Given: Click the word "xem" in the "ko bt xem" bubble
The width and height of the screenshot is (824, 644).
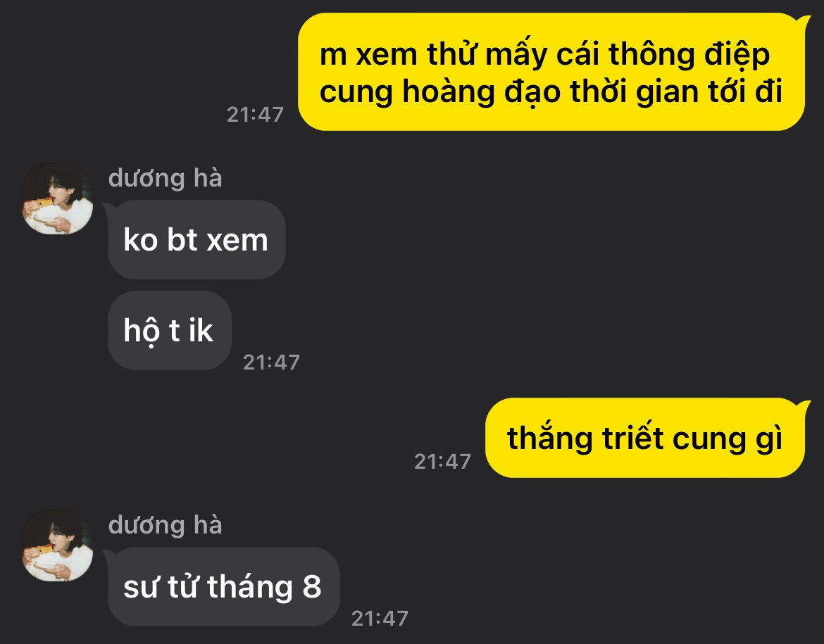Looking at the screenshot, I should point(237,241).
